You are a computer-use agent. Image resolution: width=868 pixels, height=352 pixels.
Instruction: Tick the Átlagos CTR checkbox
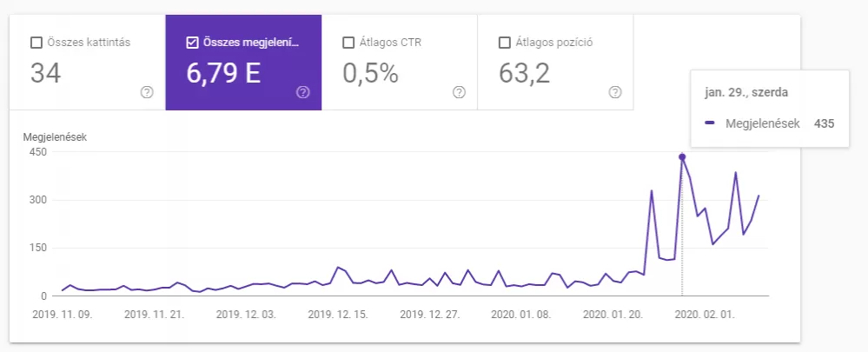348,43
